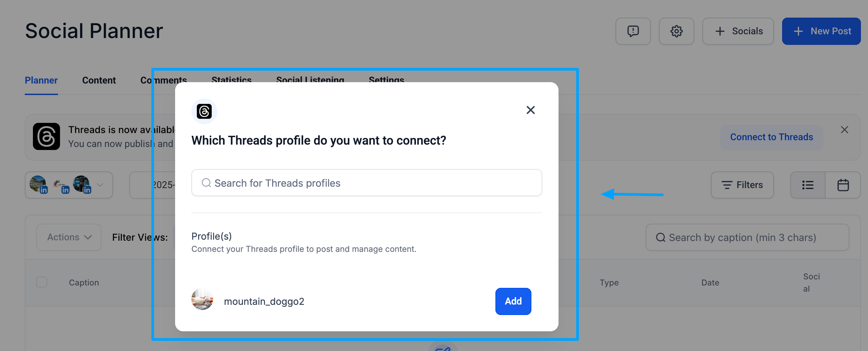Add the mountain_doggo2 profile
The width and height of the screenshot is (868, 351).
tap(513, 301)
